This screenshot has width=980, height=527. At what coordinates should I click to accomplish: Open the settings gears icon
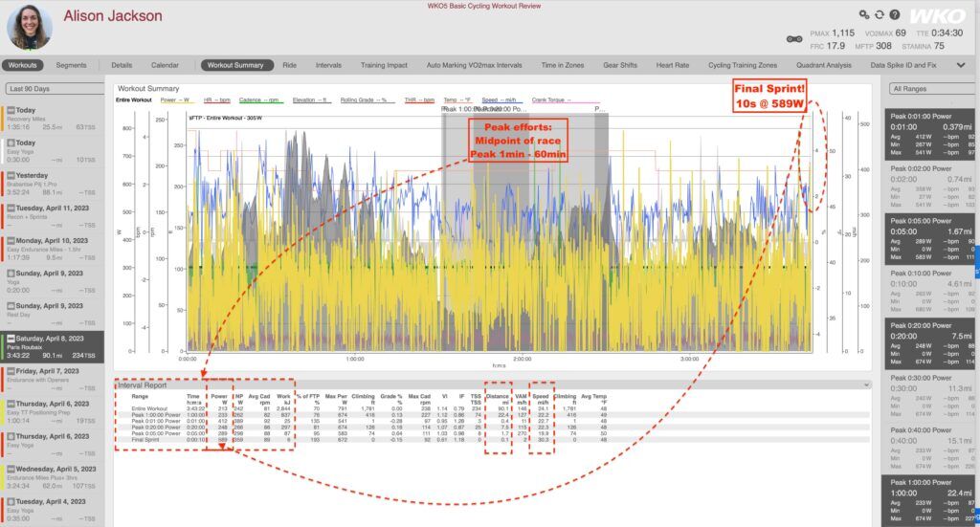click(x=864, y=14)
